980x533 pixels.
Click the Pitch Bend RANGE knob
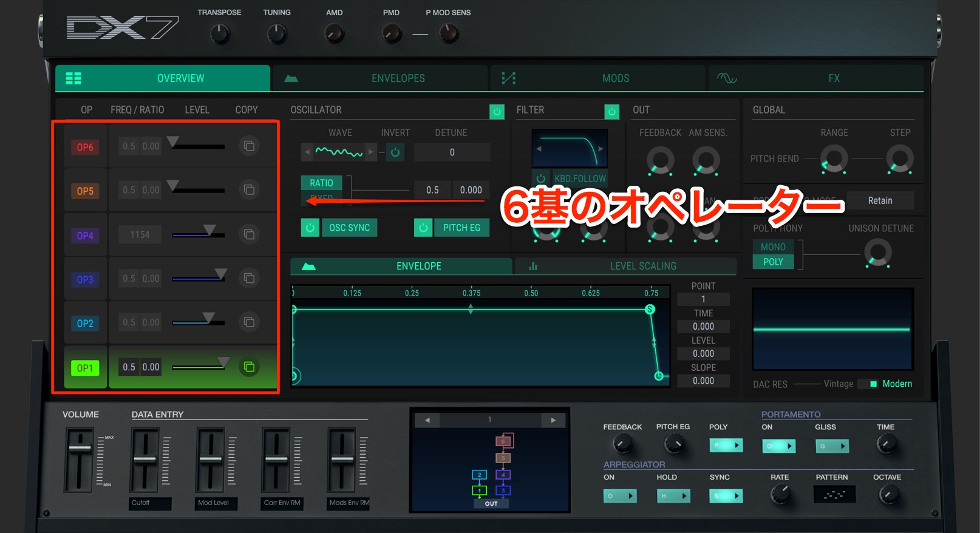(x=834, y=158)
